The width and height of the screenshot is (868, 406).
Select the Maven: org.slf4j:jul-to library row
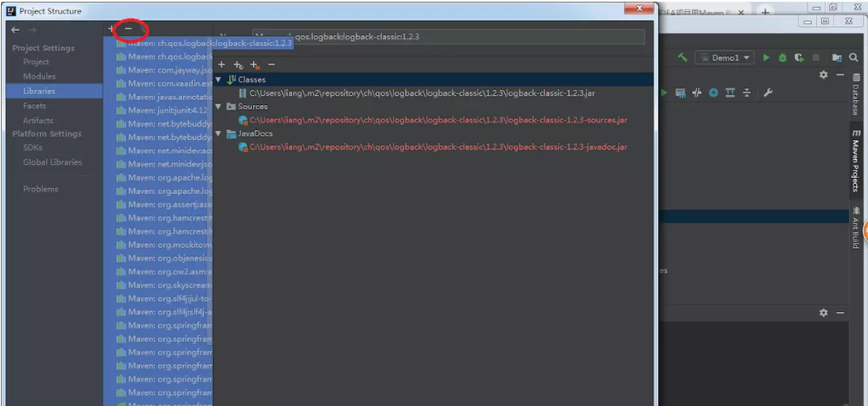click(x=158, y=298)
